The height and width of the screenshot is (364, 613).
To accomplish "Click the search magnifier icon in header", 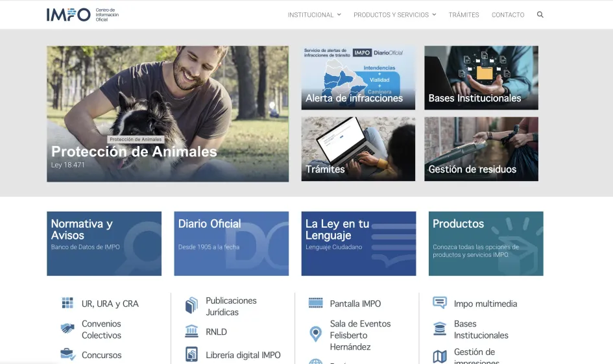I will [540, 15].
